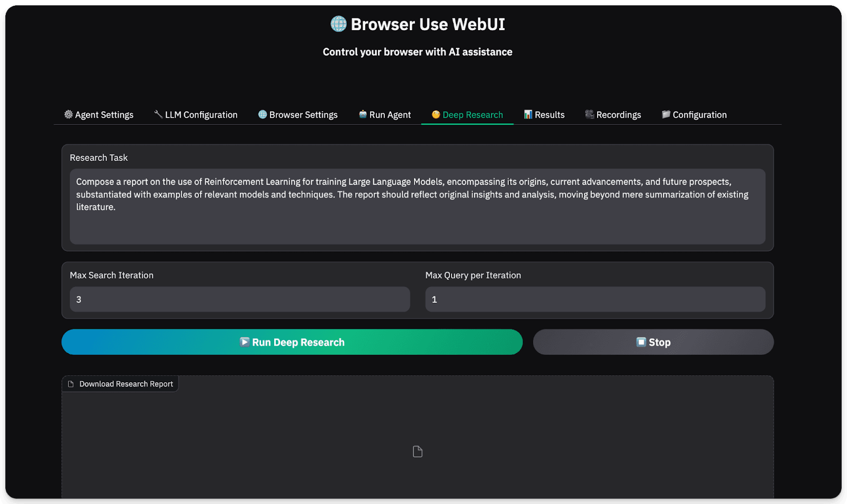This screenshot has width=847, height=504.
Task: Click the file icon in empty report area
Action: point(418,452)
